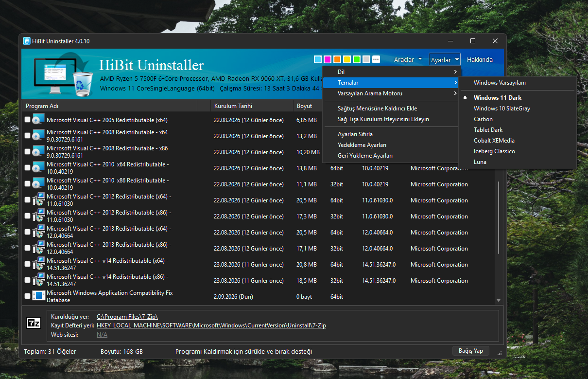
Task: Click the scrollbar down arrow in program list
Action: tap(498, 300)
